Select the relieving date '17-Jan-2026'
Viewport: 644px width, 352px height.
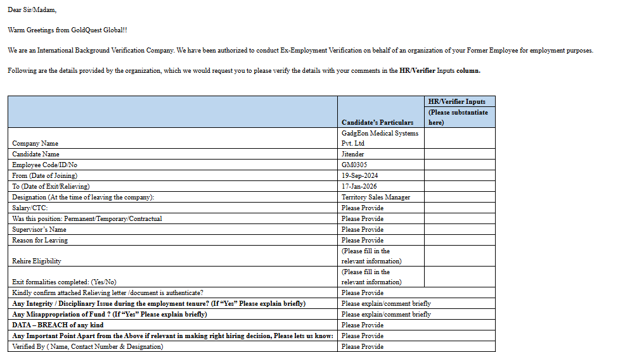(359, 186)
